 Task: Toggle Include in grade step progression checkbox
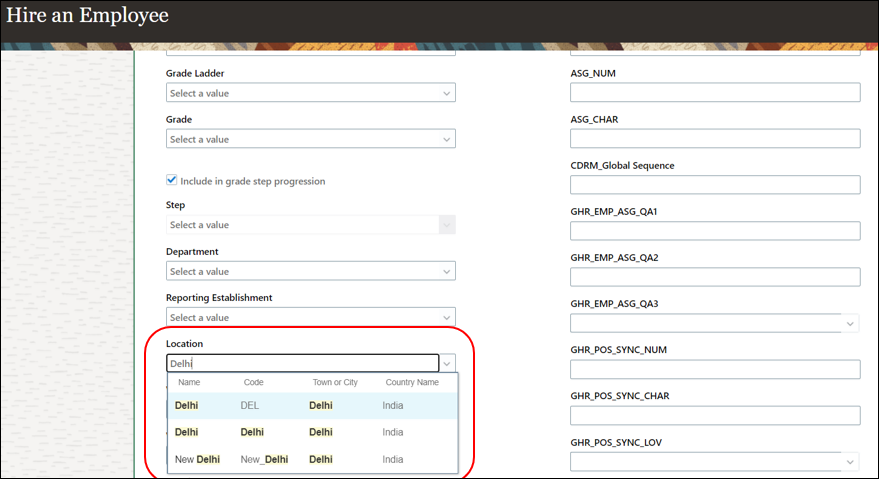click(x=172, y=181)
